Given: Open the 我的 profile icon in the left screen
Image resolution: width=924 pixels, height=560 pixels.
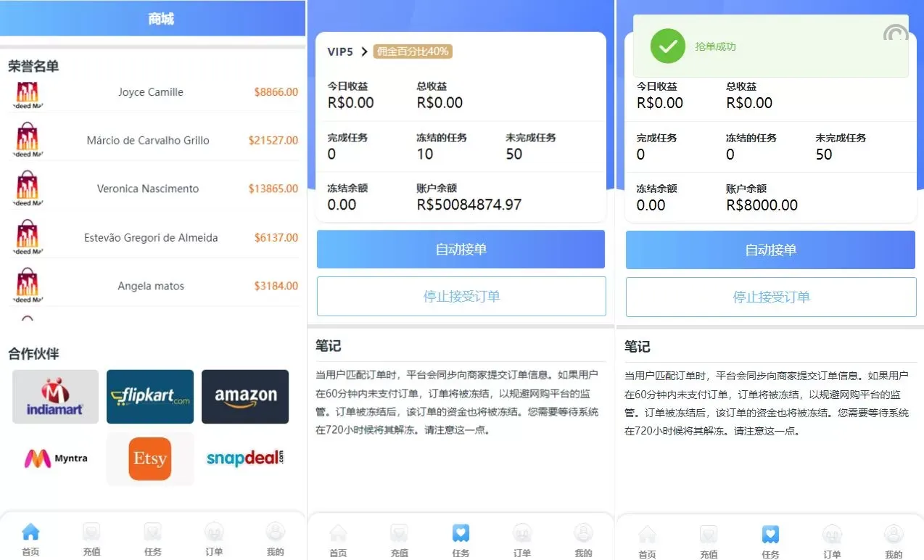Looking at the screenshot, I should point(275,532).
